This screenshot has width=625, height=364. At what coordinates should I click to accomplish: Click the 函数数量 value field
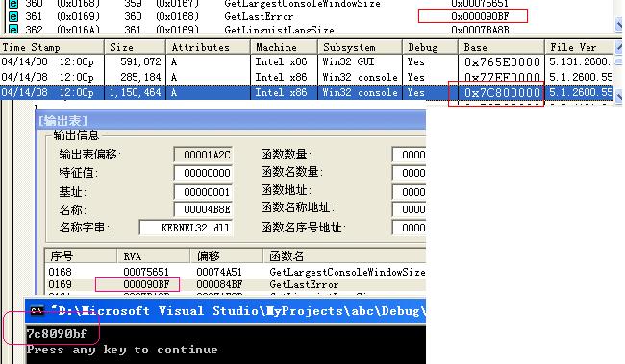point(409,155)
